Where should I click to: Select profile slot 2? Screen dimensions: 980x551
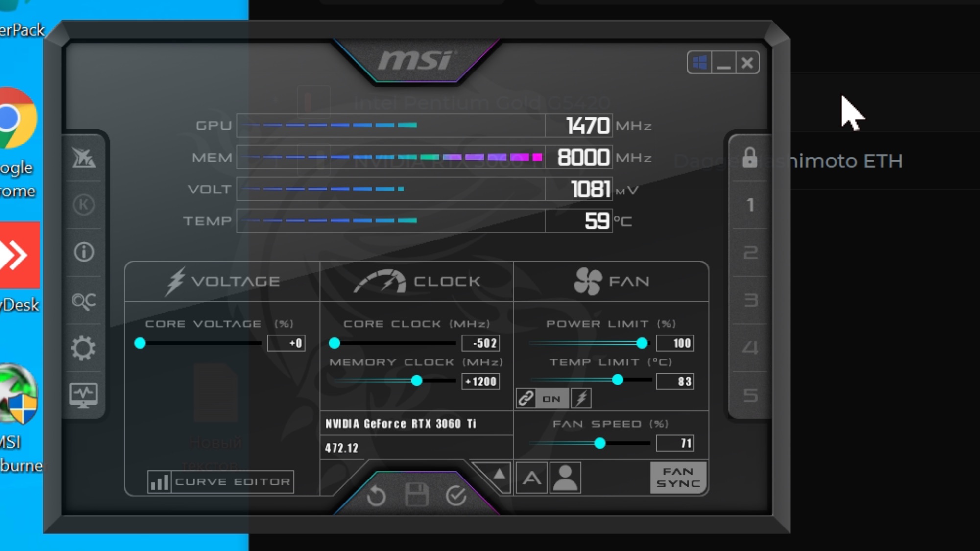(750, 252)
